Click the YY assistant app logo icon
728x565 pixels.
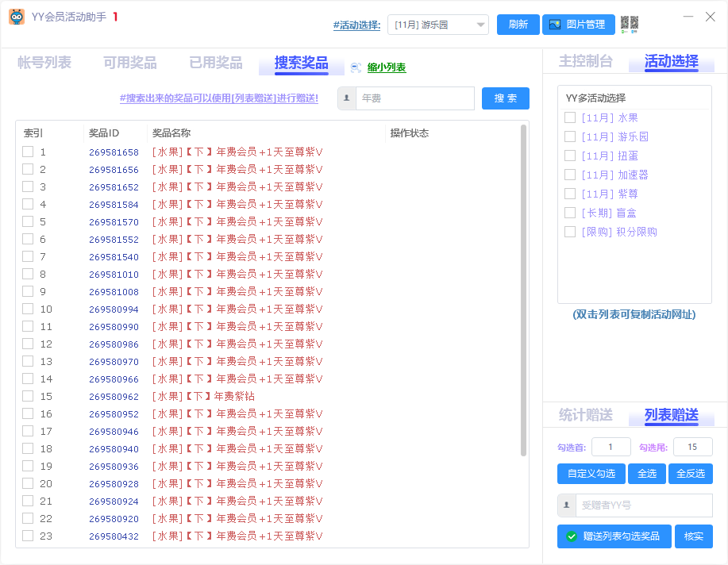[17, 17]
